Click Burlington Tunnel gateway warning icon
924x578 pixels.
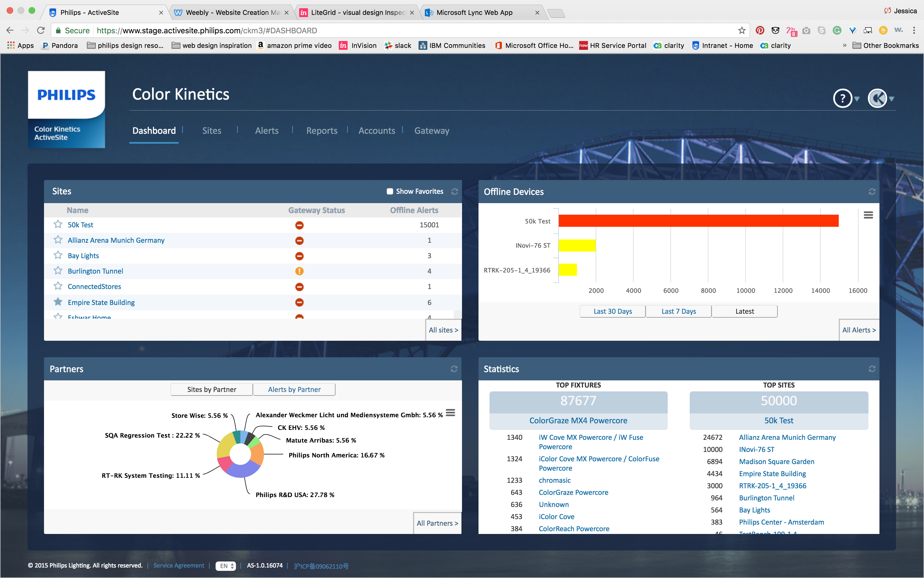pyautogui.click(x=299, y=271)
